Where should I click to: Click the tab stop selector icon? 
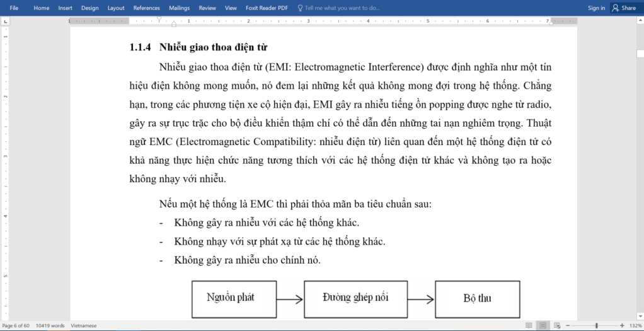(x=5, y=21)
